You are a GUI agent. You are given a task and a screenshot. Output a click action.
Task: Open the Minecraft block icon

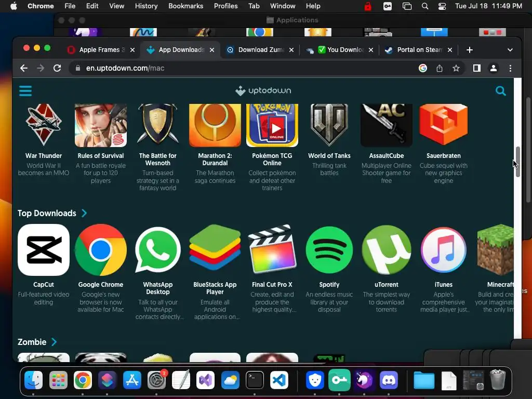tap(495, 250)
